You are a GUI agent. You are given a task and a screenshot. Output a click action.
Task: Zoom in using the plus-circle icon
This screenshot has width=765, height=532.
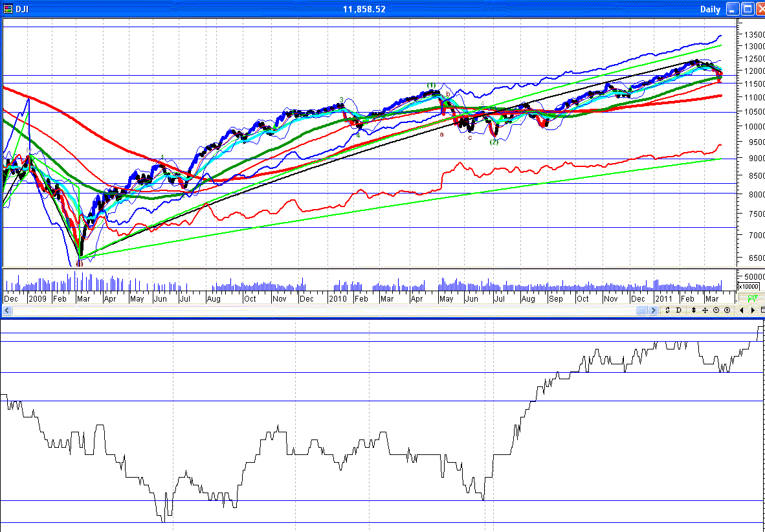tap(727, 310)
